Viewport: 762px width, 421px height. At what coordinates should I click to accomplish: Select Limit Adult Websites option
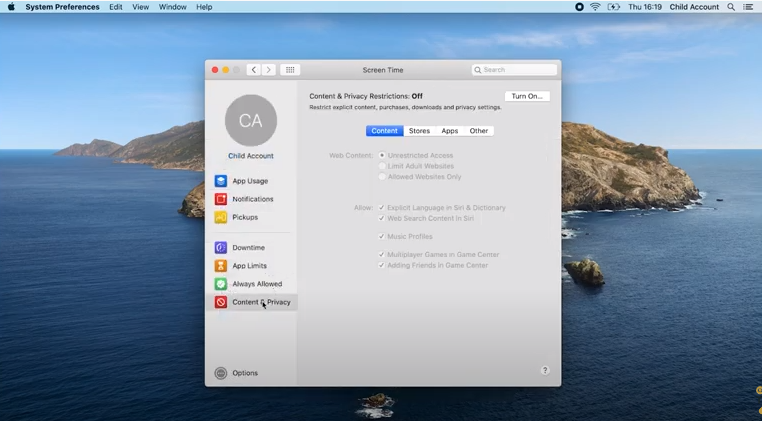pyautogui.click(x=382, y=166)
